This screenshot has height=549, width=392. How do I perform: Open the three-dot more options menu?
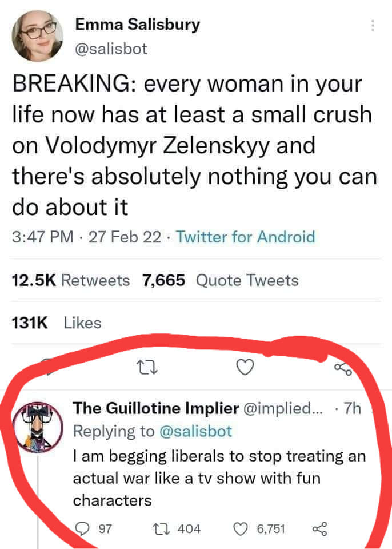(x=373, y=26)
